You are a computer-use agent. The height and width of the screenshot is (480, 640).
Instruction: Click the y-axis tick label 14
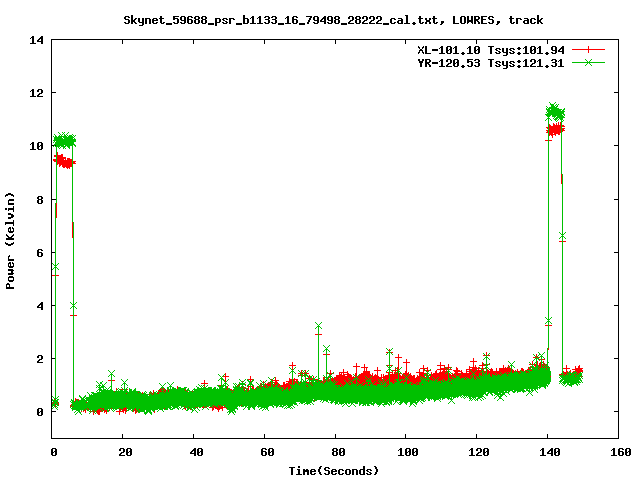[36, 40]
